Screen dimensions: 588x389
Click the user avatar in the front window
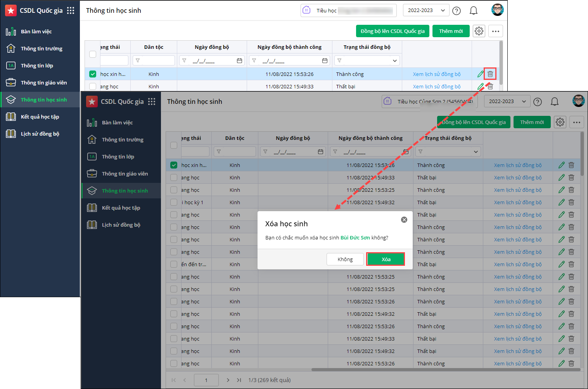tap(578, 101)
